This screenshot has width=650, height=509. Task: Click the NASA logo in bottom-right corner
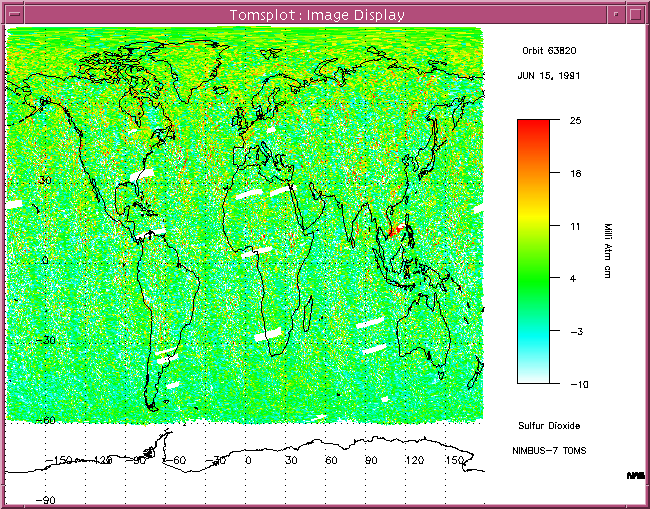635,474
